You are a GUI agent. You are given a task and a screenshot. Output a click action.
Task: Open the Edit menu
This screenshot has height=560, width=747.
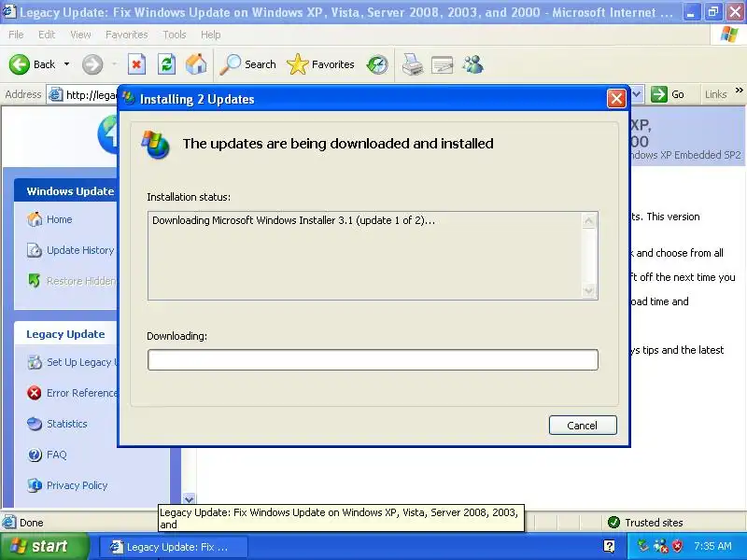[47, 35]
